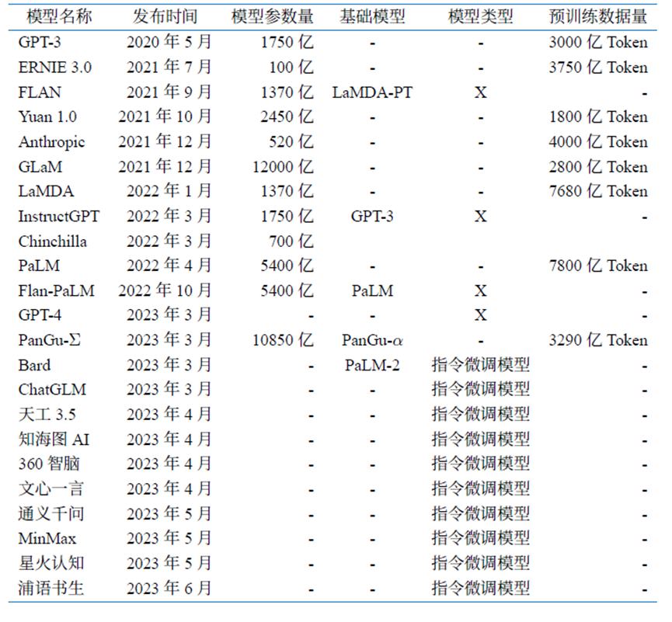The width and height of the screenshot is (672, 622).
Task: Select the 2800 亿 Token data value
Action: pos(598,167)
